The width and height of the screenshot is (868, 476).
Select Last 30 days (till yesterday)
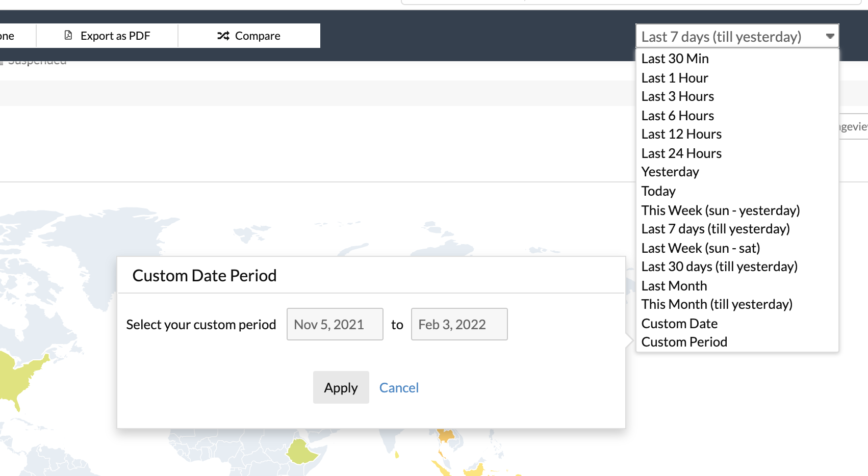tap(719, 267)
